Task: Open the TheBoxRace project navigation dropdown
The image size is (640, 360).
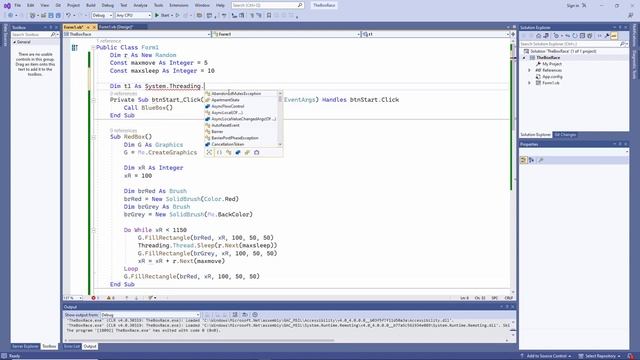Action: (x=137, y=34)
